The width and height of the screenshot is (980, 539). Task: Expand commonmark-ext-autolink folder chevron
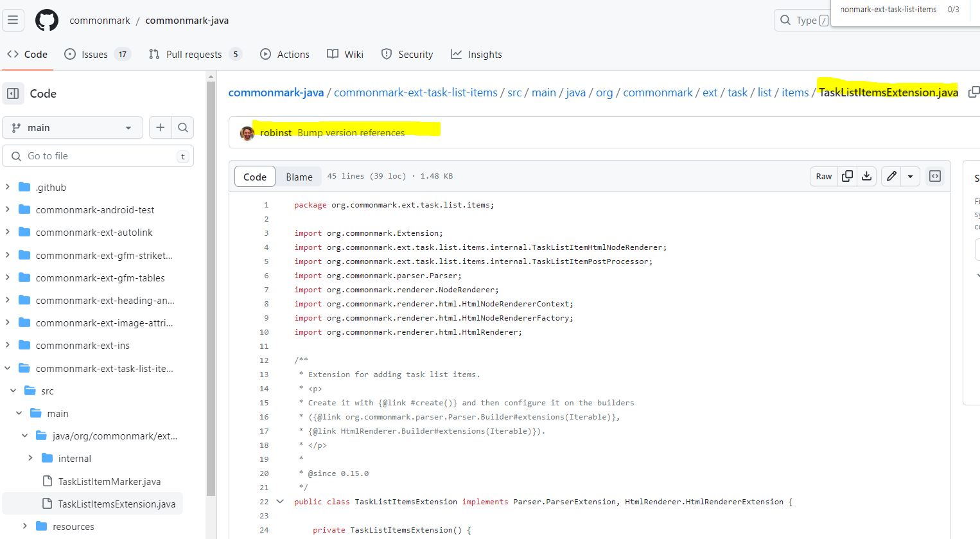(x=8, y=232)
